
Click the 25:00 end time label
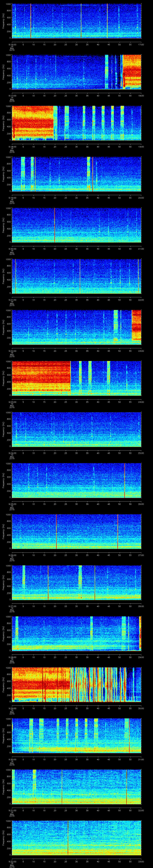[141, 453]
